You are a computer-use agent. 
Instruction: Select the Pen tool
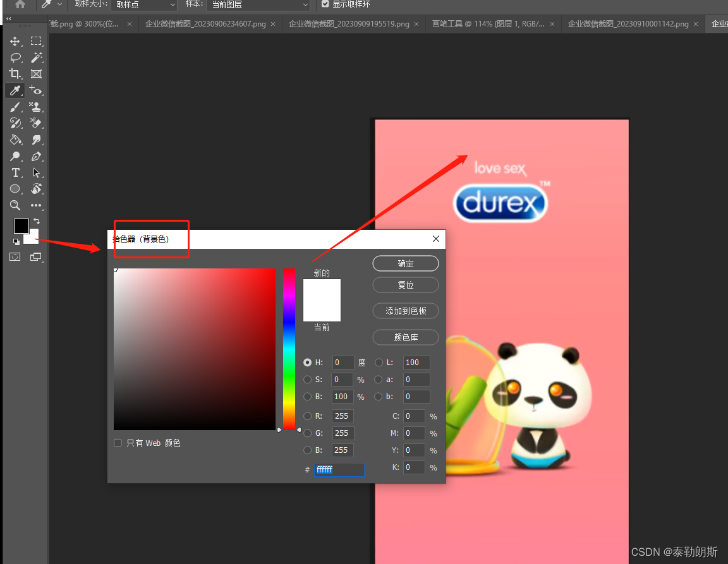click(36, 157)
